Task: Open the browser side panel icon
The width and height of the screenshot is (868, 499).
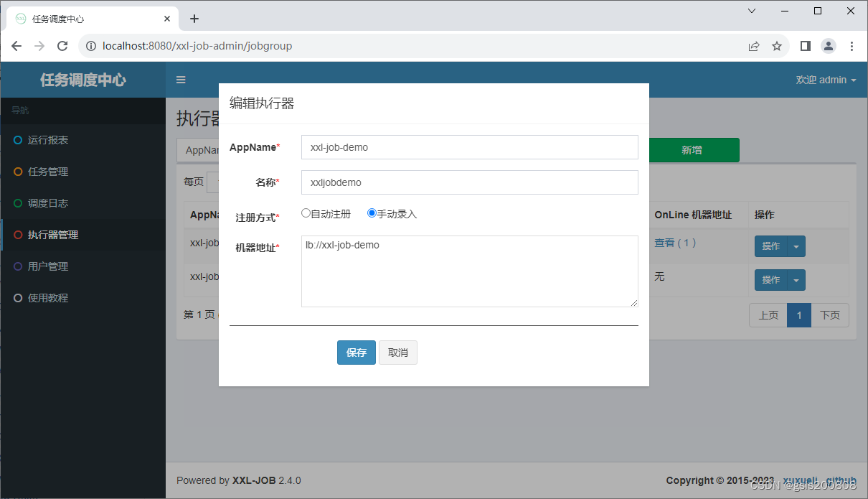Action: (806, 46)
